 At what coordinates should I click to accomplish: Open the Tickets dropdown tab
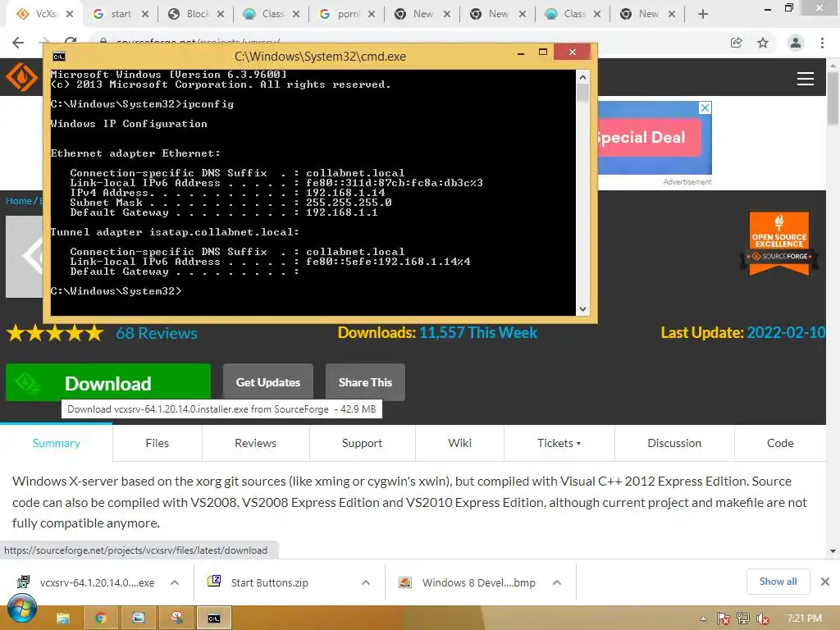coord(559,443)
